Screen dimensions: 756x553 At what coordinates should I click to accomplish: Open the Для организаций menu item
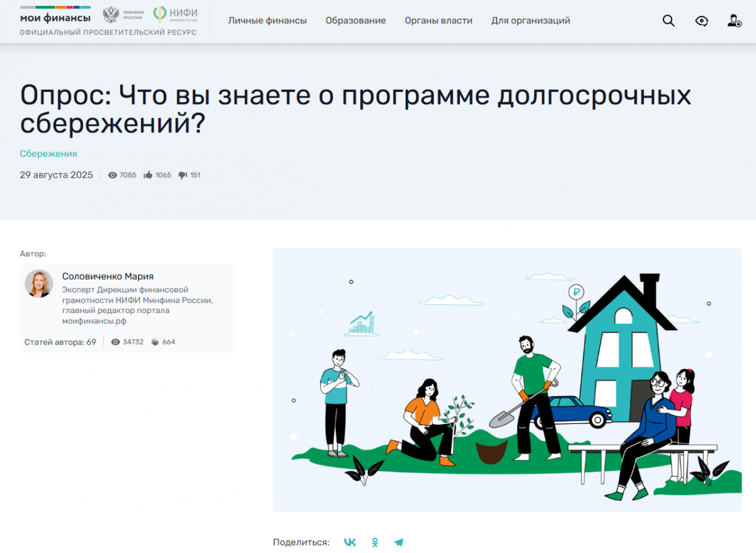tap(530, 21)
